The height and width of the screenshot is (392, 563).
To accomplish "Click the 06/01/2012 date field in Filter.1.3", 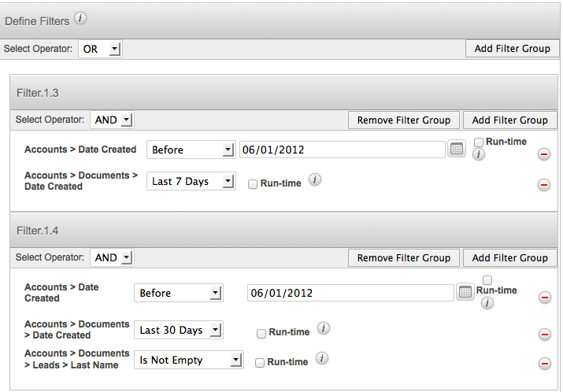I will click(x=343, y=150).
